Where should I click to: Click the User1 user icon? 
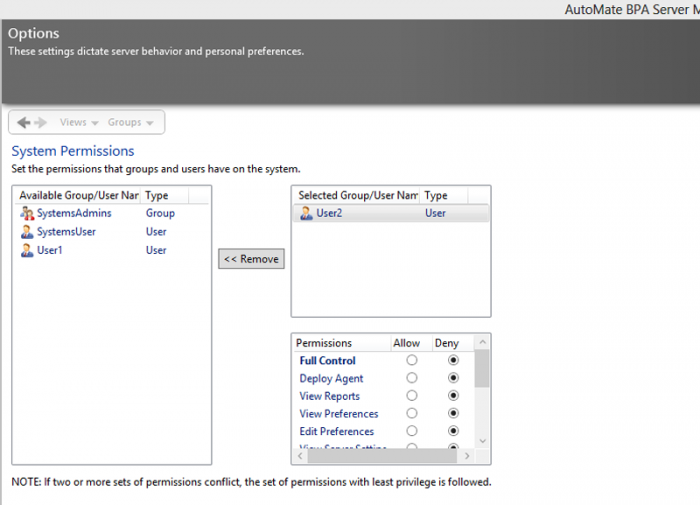coord(27,250)
